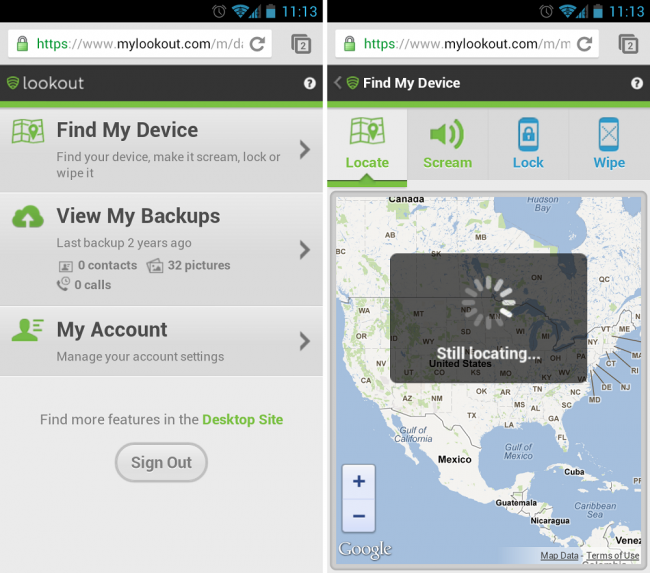Open map Terms of Use link

tap(613, 555)
